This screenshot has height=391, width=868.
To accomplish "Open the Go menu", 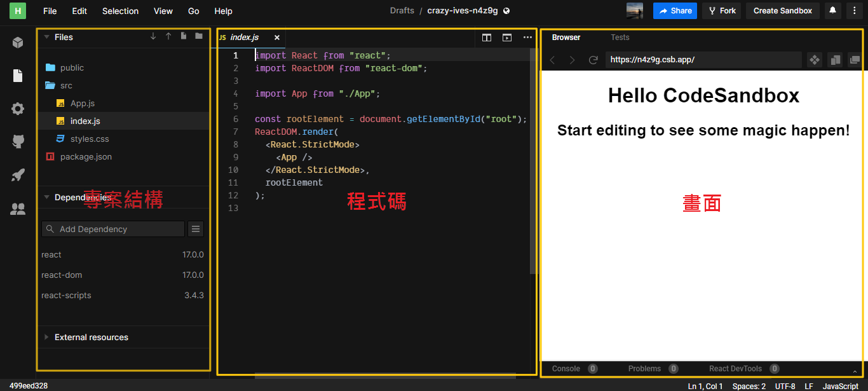I will coord(194,11).
